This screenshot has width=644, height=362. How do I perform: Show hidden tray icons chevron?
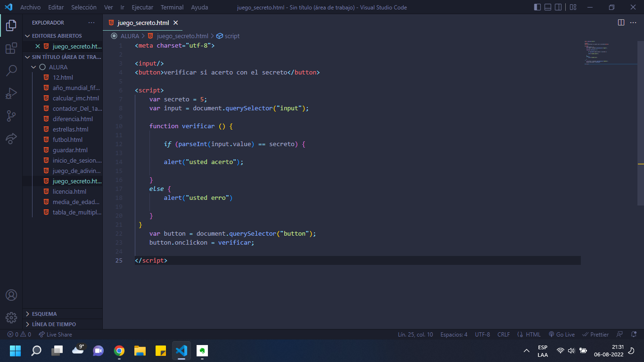tap(527, 351)
